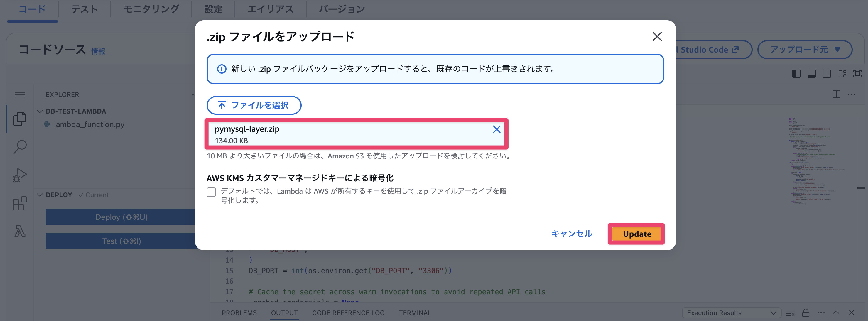Toggle bottom panel layout icon

[x=811, y=73]
